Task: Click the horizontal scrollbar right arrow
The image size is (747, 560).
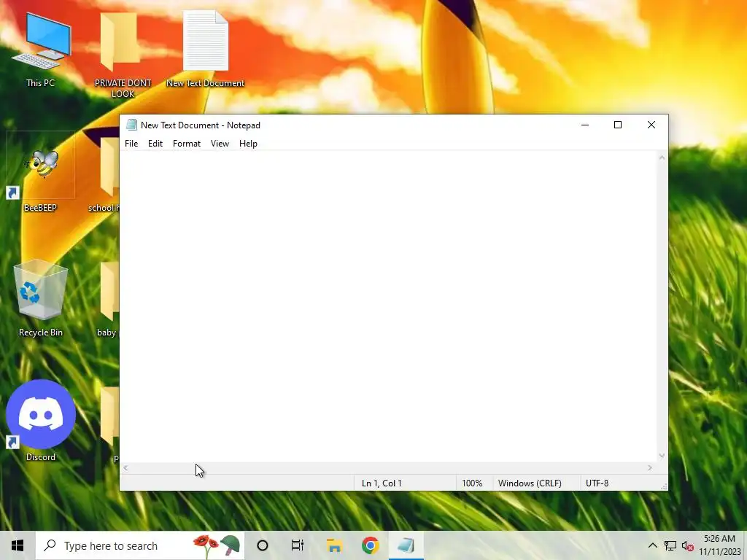Action: click(x=650, y=468)
